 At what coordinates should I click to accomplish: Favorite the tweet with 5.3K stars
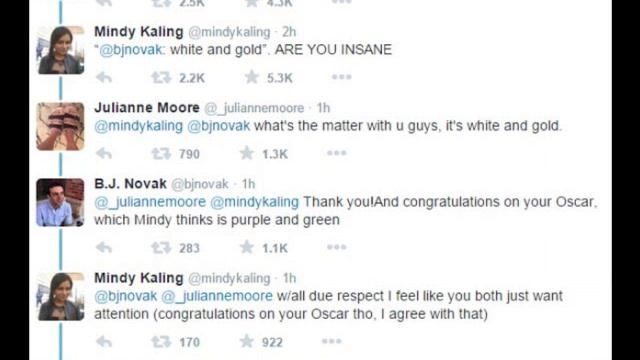(252, 77)
